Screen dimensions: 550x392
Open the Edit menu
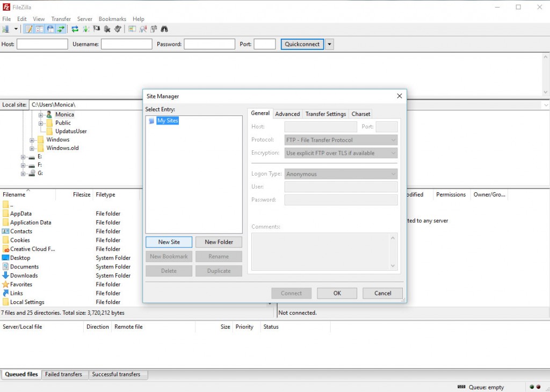21,19
